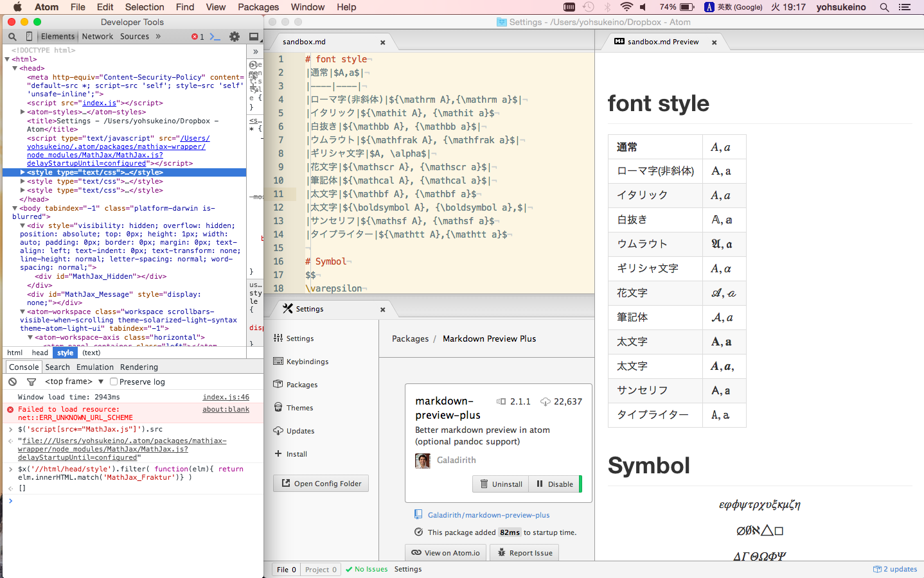This screenshot has width=924, height=578.
Task: Click Galadirith's avatar image
Action: (423, 460)
